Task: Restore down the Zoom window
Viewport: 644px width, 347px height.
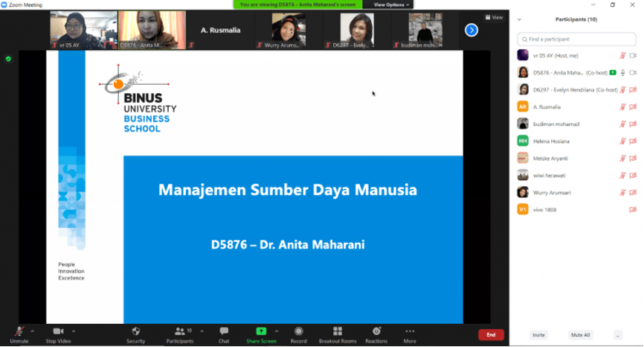Action: tap(612, 4)
